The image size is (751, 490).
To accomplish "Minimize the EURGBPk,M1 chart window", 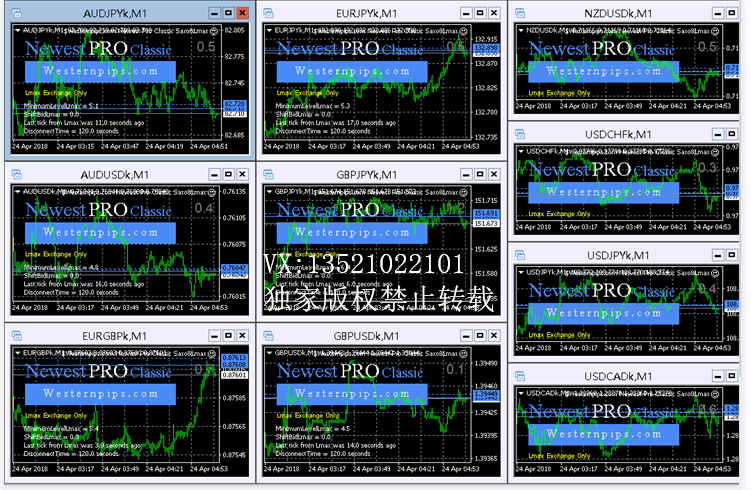I will click(x=215, y=336).
